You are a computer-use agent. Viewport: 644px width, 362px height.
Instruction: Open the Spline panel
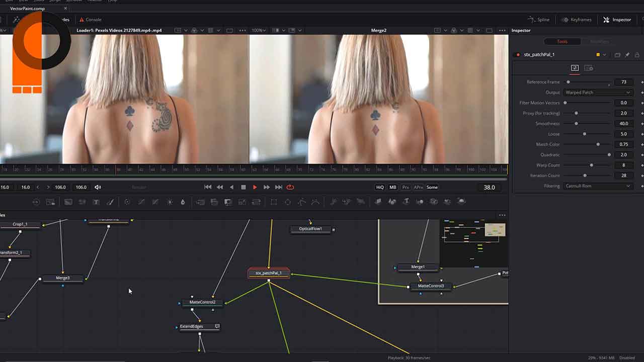coord(538,20)
